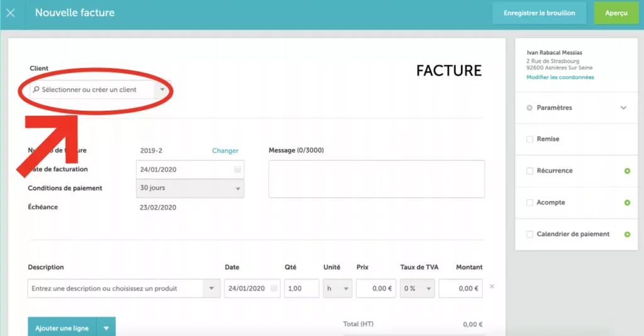Remove the line item with the x icon
Image resolution: width=644 pixels, height=336 pixels.
[x=492, y=287]
